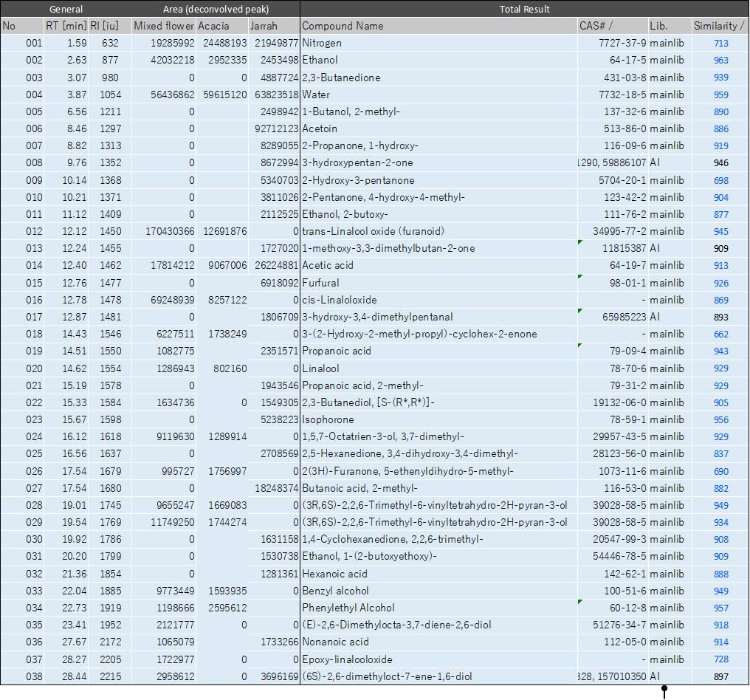The height and width of the screenshot is (700, 750).
Task: Select the Isophorone compound name cell
Action: [328, 419]
